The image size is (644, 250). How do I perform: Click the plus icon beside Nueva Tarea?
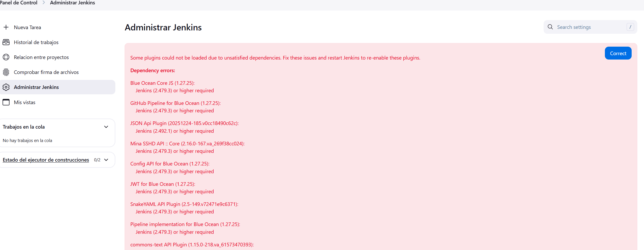[6, 27]
